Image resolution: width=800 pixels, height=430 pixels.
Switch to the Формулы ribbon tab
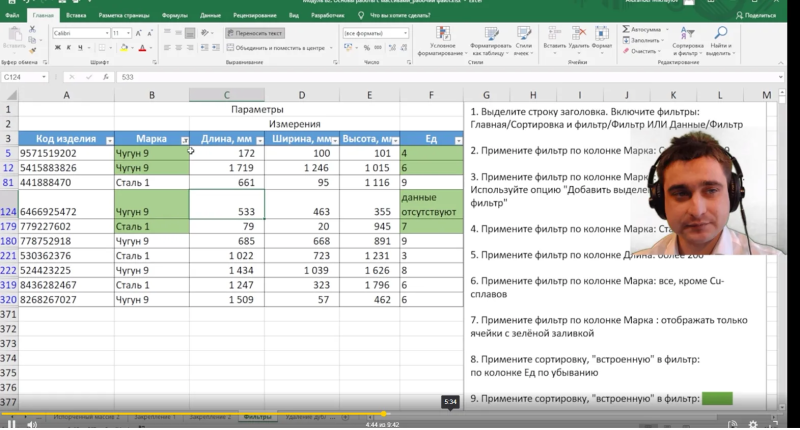tap(174, 15)
